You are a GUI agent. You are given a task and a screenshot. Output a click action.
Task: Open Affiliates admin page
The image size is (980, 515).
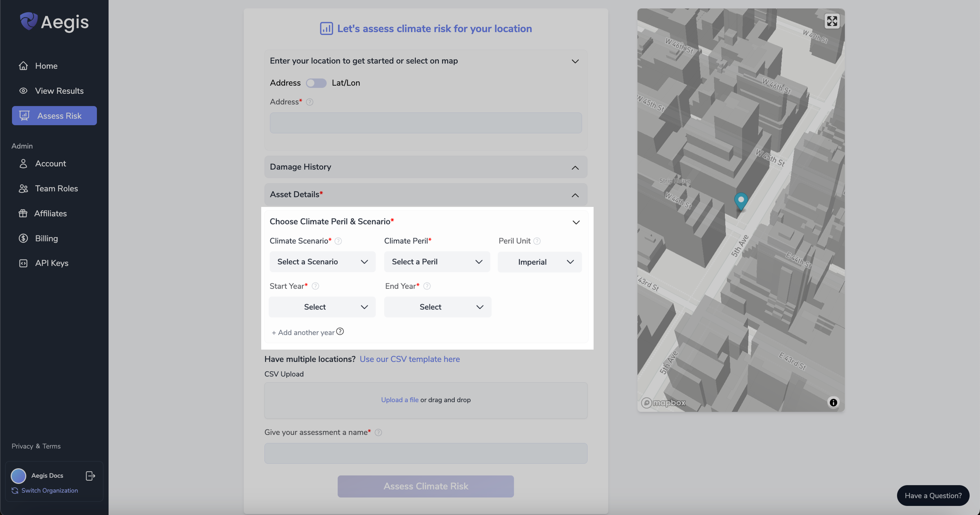coord(50,213)
